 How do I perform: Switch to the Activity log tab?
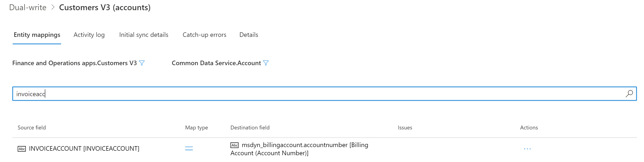click(89, 35)
